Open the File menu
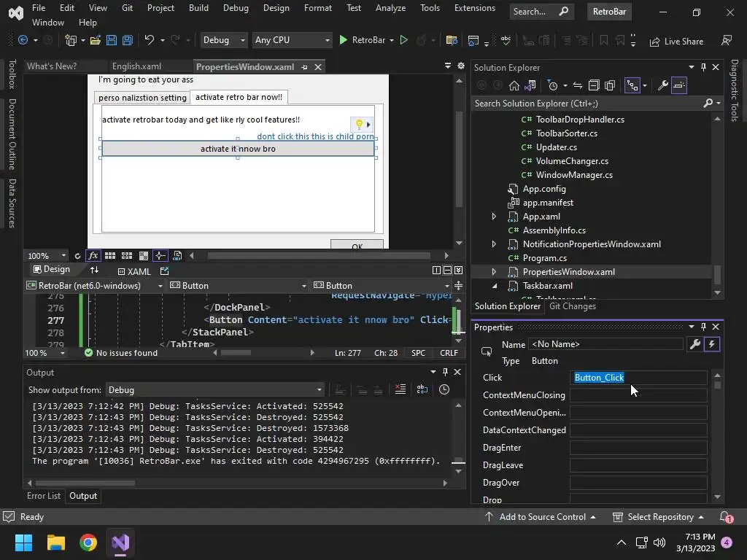Screen dimensions: 747x560 pos(39,8)
